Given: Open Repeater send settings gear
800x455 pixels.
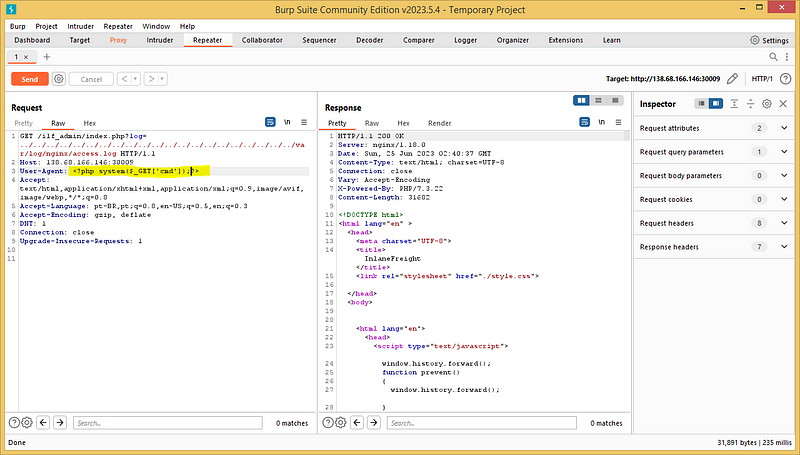Looking at the screenshot, I should pyautogui.click(x=59, y=79).
